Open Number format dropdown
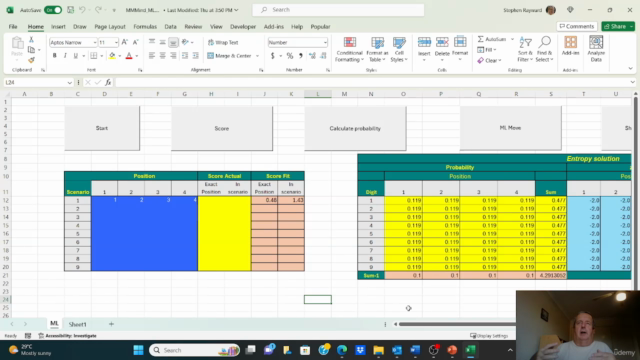 coord(325,42)
